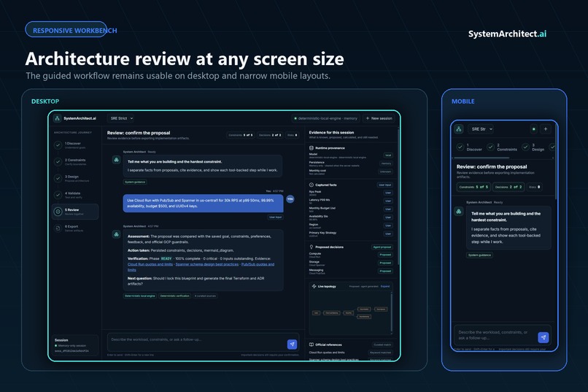588x392 pixels.
Task: Click the Proposed badge on Compute row
Action: tap(385, 255)
